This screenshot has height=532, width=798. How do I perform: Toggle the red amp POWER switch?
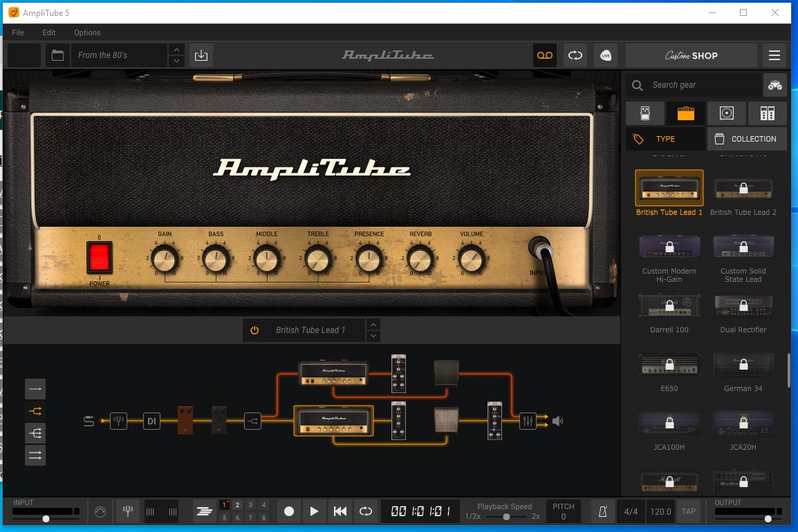(x=100, y=258)
